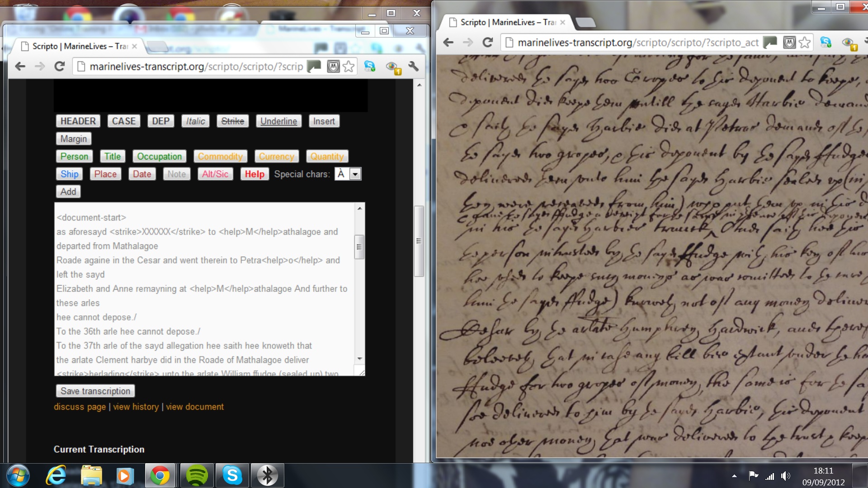Screen dimensions: 868x488
Task: Bookmark the page with the left window's star icon
Action: tap(349, 66)
